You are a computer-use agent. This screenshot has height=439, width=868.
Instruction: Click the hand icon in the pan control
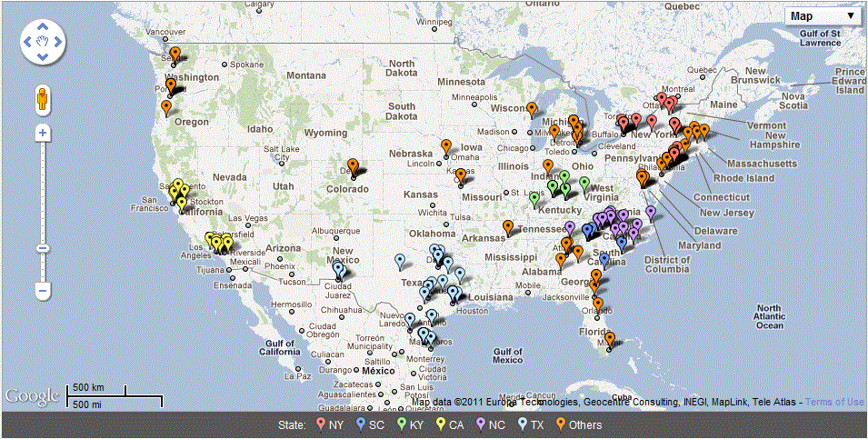pyautogui.click(x=43, y=42)
